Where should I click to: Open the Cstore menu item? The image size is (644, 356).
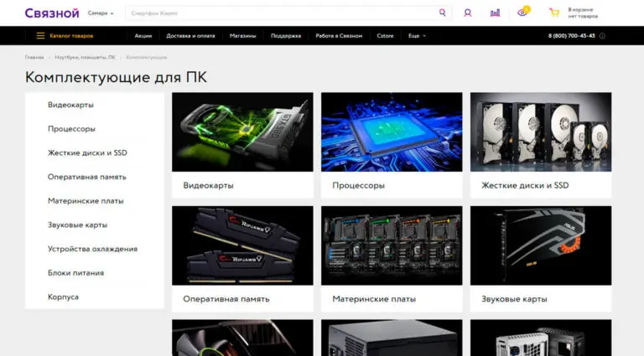point(385,36)
